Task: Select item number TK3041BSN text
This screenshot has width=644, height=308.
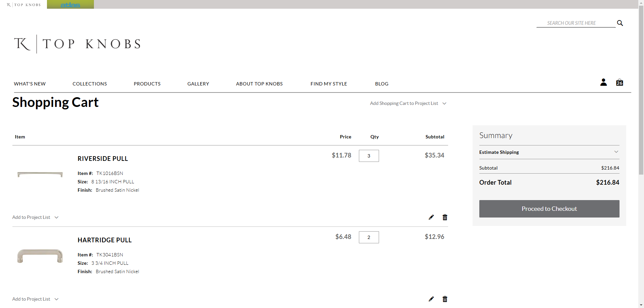Action: (110, 255)
